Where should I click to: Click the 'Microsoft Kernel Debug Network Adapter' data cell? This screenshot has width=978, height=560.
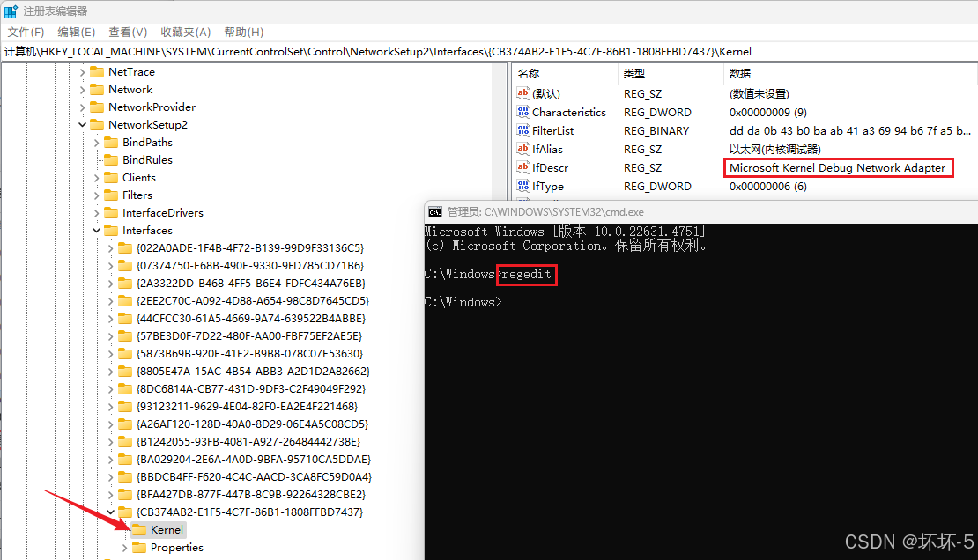tap(838, 168)
